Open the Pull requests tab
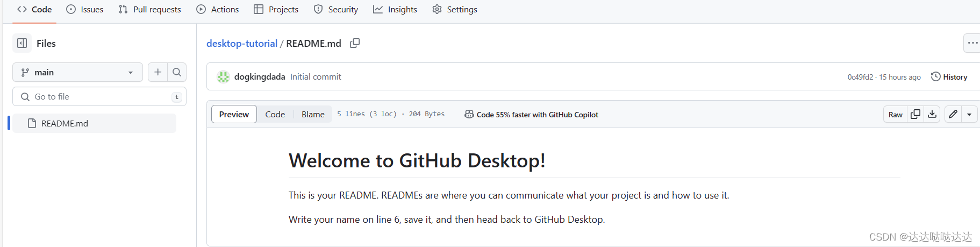The image size is (980, 247). [x=150, y=10]
